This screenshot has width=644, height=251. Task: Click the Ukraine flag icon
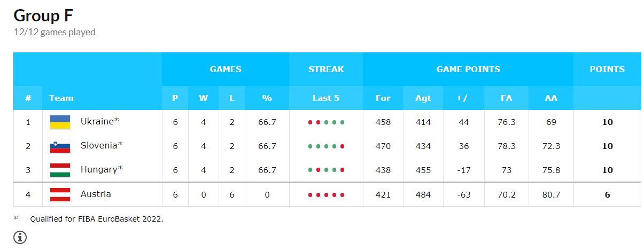pos(60,122)
